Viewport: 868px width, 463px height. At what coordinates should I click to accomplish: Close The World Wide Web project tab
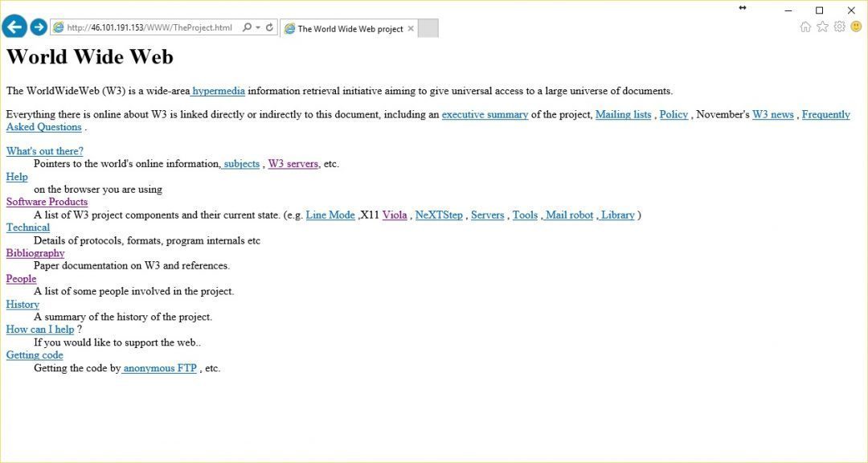click(x=411, y=29)
